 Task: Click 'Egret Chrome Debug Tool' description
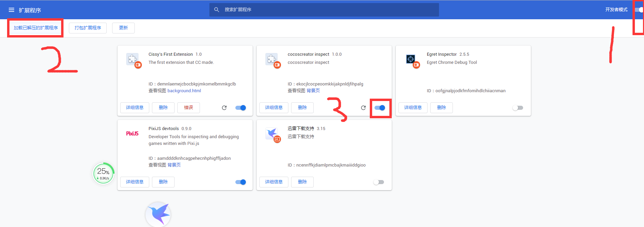coord(452,62)
